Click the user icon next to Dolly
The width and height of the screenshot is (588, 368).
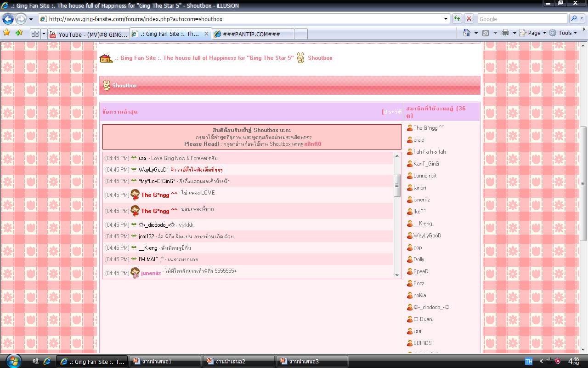[x=410, y=259]
